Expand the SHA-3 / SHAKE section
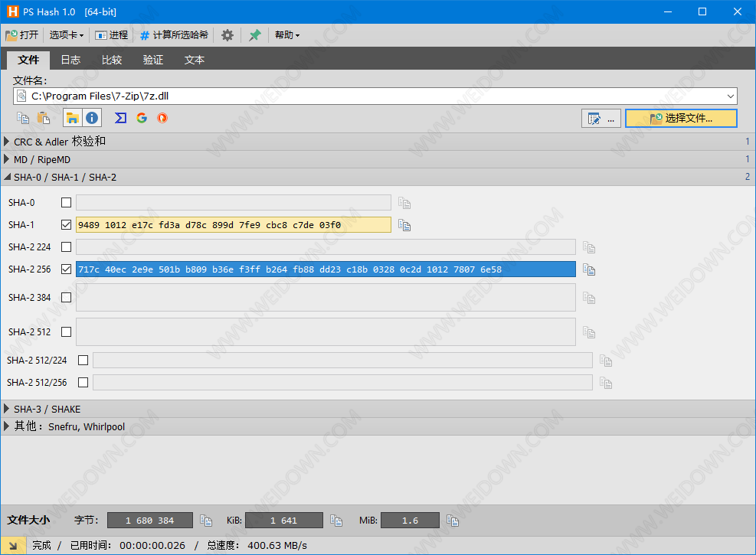 378,409
